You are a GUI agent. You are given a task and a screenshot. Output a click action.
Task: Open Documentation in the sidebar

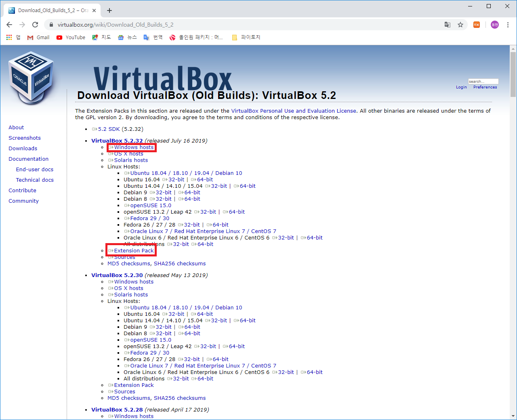tap(28, 159)
